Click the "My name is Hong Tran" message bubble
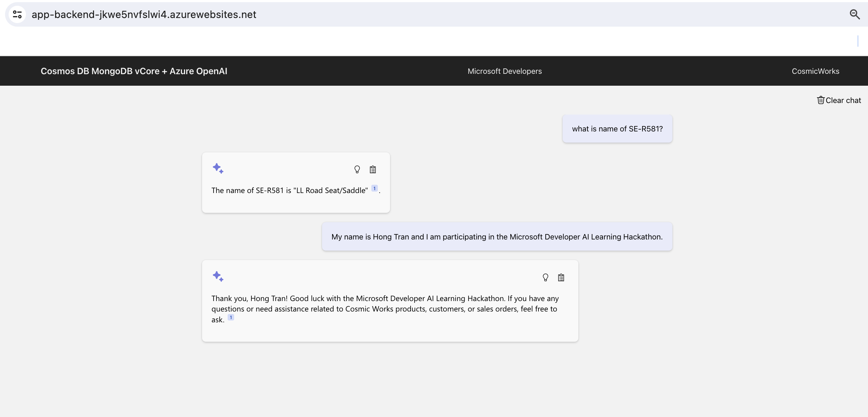 [497, 237]
